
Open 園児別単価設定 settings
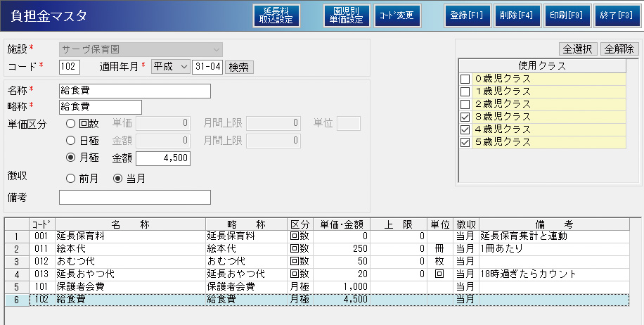tap(347, 15)
